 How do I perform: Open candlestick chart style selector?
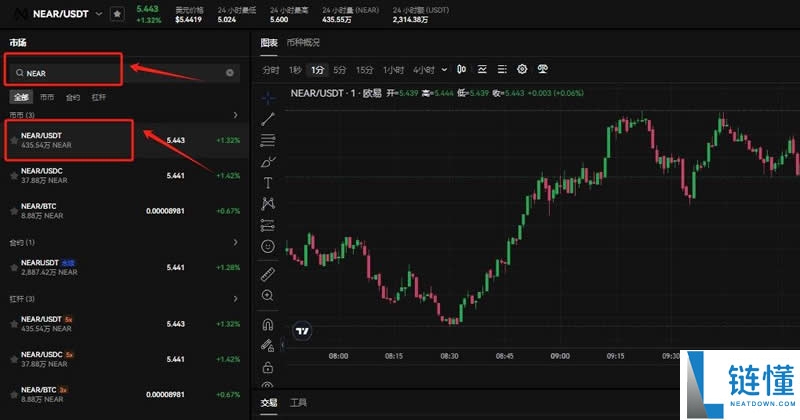(462, 69)
